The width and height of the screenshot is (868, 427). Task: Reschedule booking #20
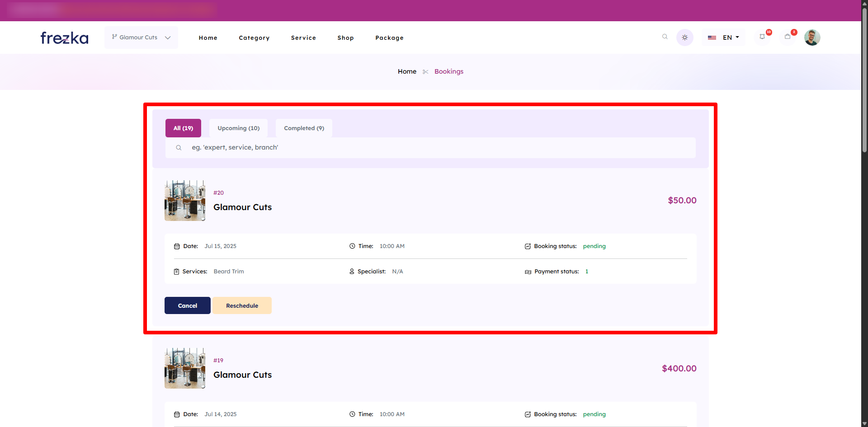pyautogui.click(x=242, y=306)
